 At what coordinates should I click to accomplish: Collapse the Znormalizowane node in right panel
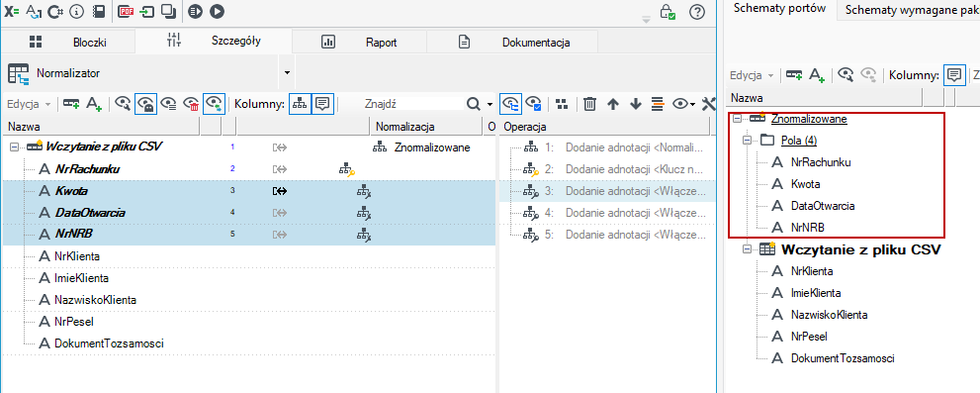point(737,118)
